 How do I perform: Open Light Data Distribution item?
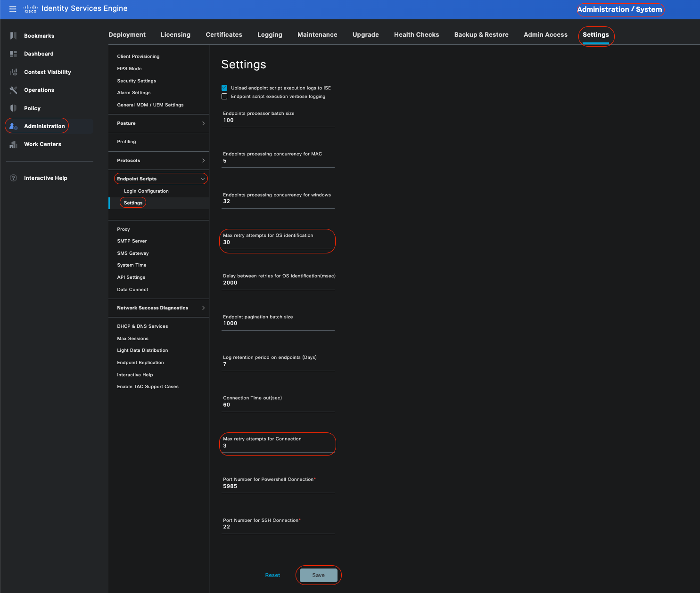(142, 350)
